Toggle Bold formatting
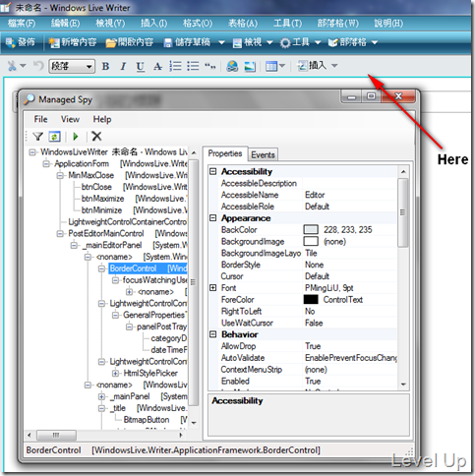Screen dimensions: 475x476 (x=105, y=66)
